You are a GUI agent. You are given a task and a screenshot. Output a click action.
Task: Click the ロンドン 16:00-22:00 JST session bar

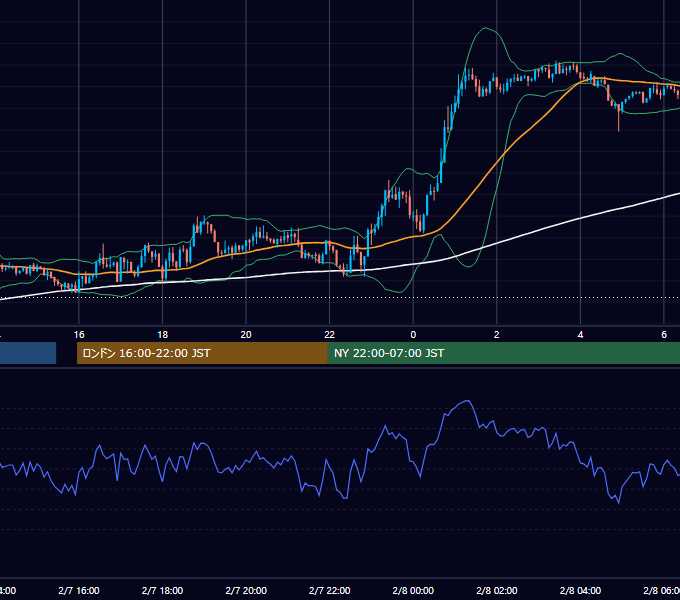tap(202, 353)
